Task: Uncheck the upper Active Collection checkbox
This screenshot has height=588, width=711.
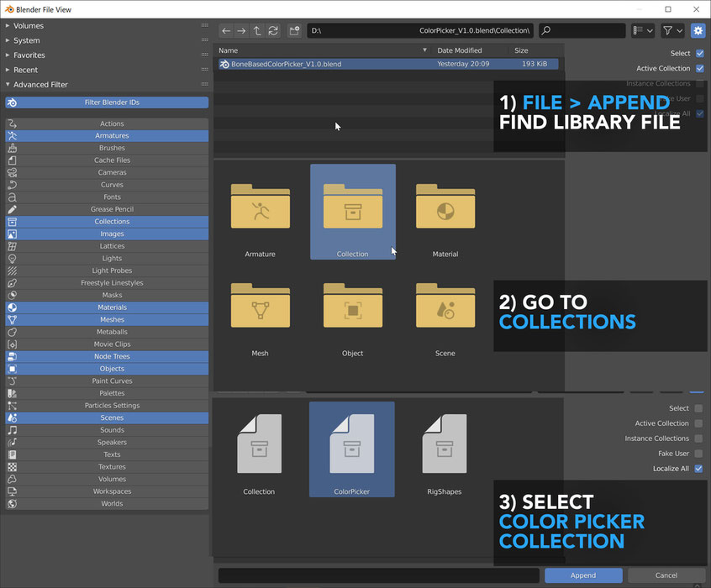Action: click(700, 68)
